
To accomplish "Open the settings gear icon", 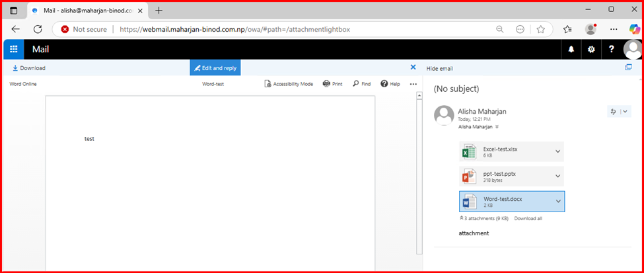I will [x=591, y=50].
